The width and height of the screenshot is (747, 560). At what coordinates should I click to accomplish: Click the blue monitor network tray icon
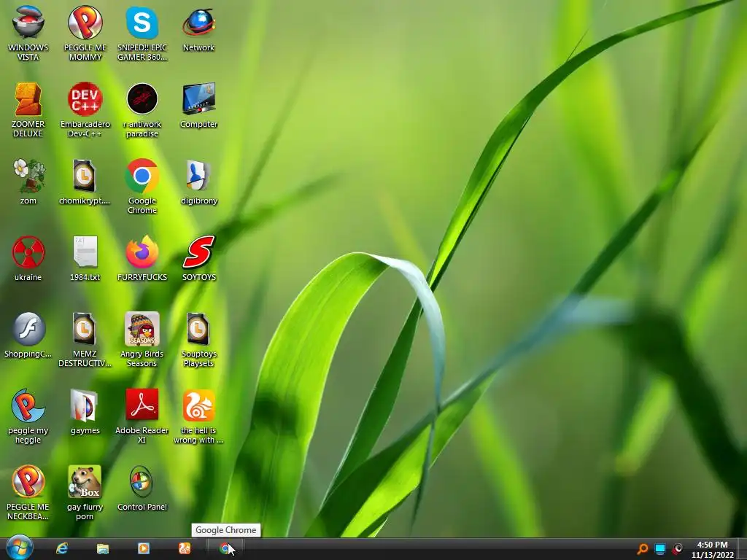(x=659, y=549)
